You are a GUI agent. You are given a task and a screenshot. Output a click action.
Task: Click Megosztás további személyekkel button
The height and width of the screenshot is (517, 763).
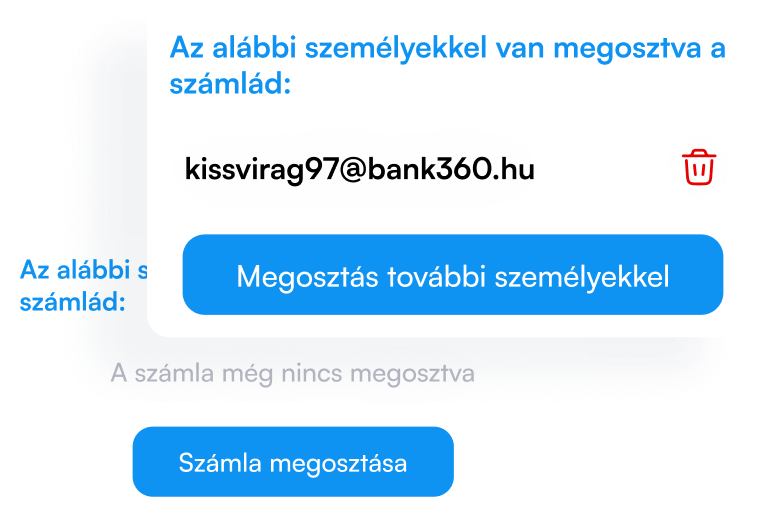453,275
